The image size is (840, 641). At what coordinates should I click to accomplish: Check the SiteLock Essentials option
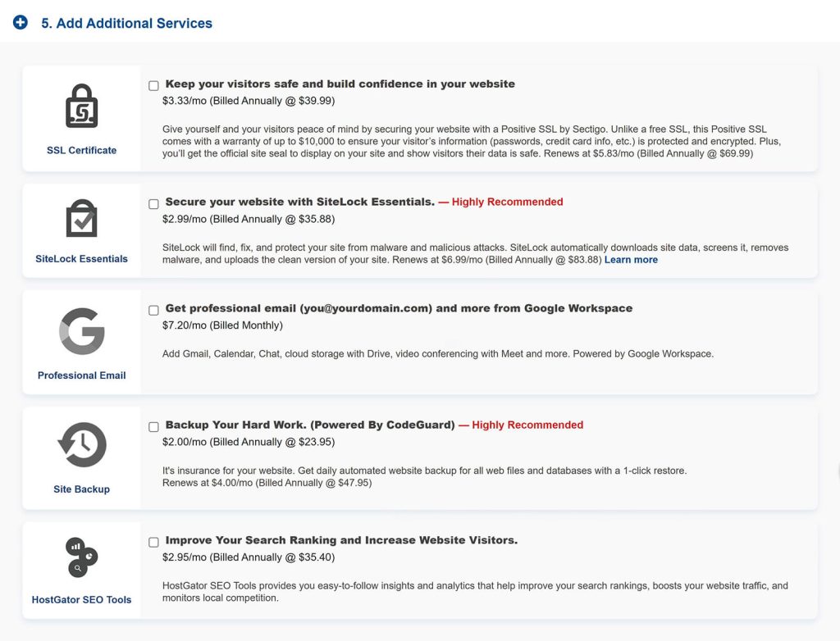[153, 204]
